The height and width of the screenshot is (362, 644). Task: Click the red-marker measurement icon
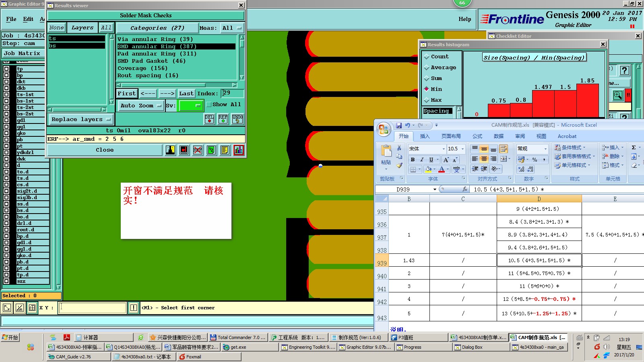click(184, 150)
